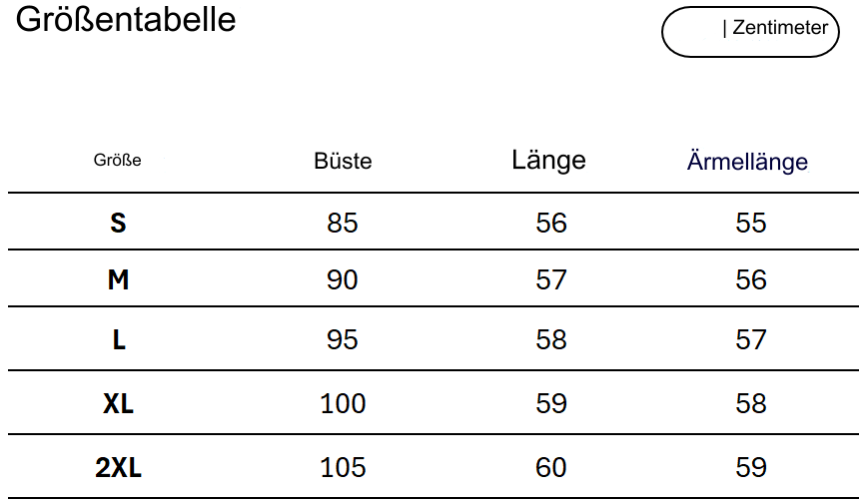Image resolution: width=859 pixels, height=504 pixels.
Task: Select the Länge column header
Action: pyautogui.click(x=548, y=160)
